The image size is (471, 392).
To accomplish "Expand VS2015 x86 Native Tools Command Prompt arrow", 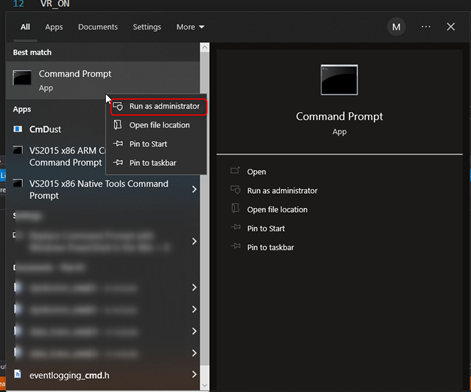I will (194, 189).
